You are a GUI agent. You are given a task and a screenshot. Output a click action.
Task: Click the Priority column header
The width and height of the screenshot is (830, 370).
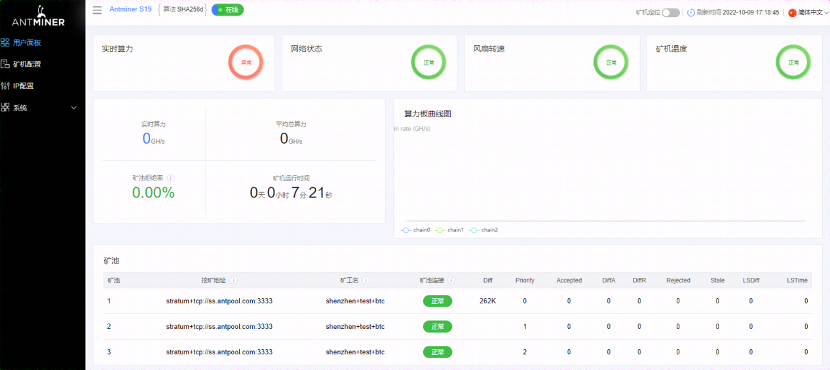pos(525,281)
